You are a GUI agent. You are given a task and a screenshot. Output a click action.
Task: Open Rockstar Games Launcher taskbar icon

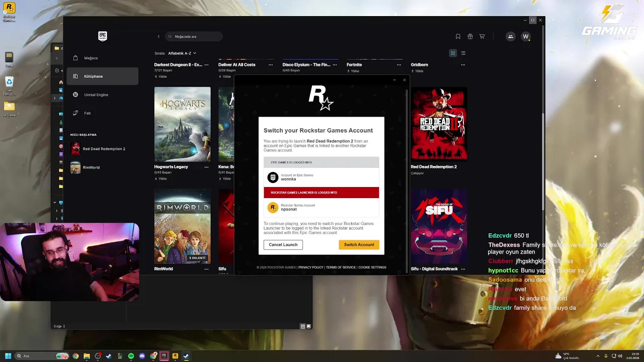point(175,356)
